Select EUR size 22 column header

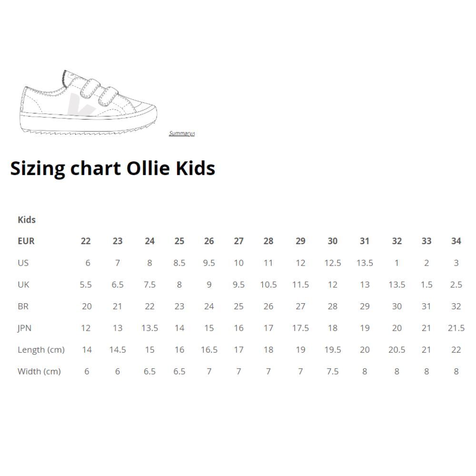click(86, 241)
